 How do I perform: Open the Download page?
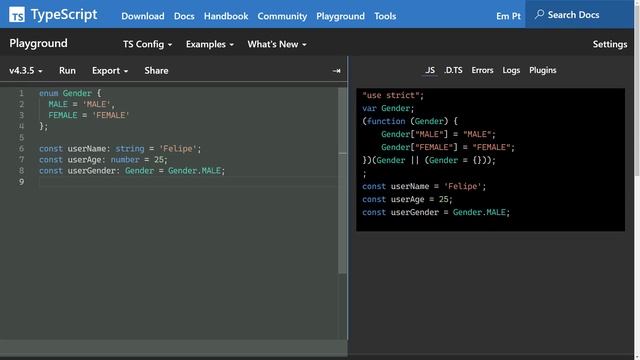click(x=143, y=16)
